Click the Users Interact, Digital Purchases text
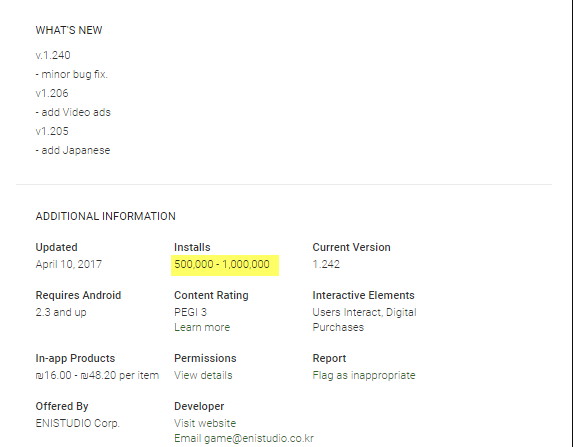 coord(364,320)
